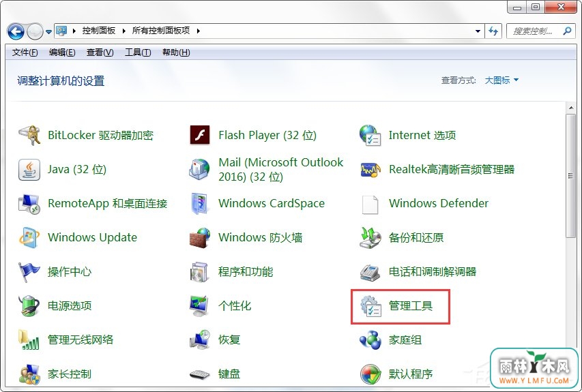Open the 电话和调制解调器 phone icon
The width and height of the screenshot is (582, 392).
(370, 273)
